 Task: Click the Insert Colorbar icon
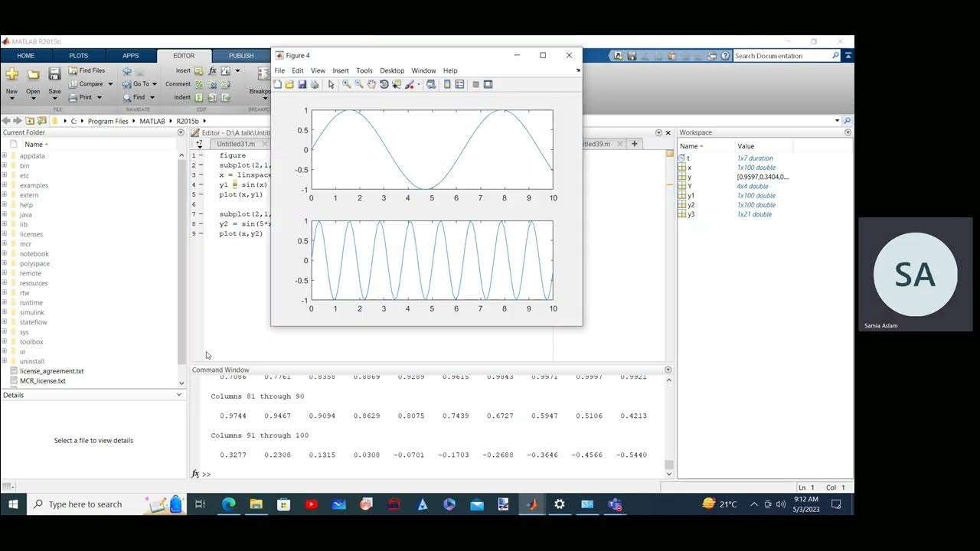point(447,84)
